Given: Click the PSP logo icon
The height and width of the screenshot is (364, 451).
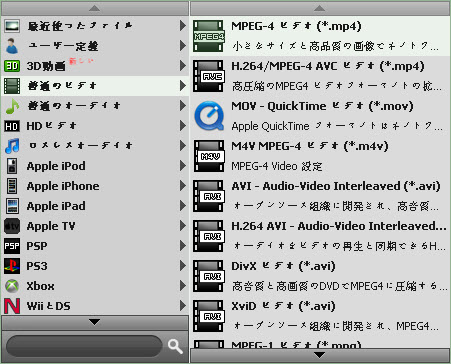Looking at the screenshot, I should point(12,246).
